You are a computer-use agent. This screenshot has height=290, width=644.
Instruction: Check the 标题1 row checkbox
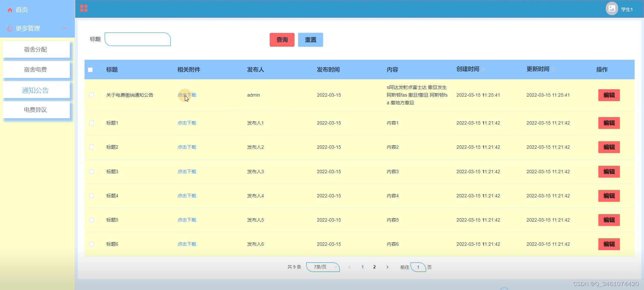coord(92,123)
